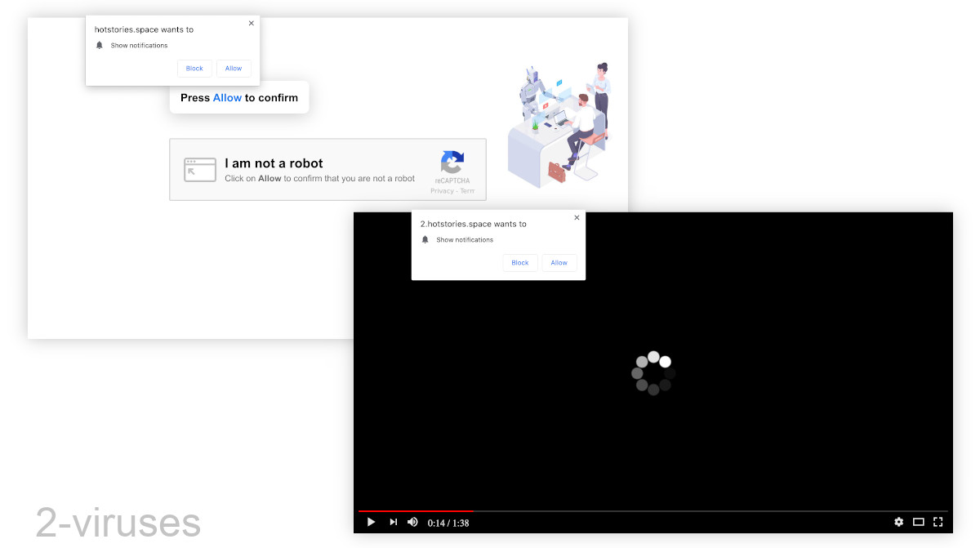The image size is (980, 548).
Task: Click the bell icon in 2.hotstories.space prompt
Action: [x=425, y=240]
